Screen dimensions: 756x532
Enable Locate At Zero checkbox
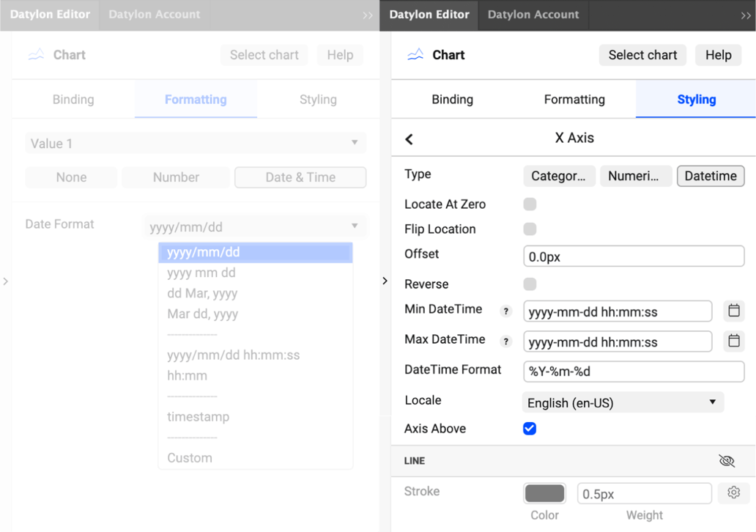tap(530, 204)
